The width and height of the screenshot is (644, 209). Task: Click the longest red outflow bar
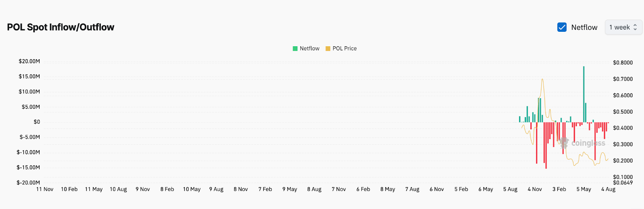click(546, 145)
